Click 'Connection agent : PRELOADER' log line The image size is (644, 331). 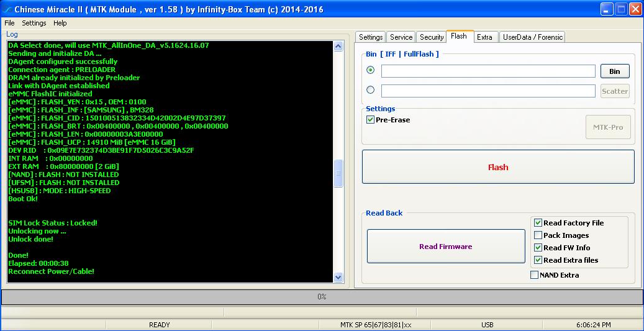(x=62, y=70)
